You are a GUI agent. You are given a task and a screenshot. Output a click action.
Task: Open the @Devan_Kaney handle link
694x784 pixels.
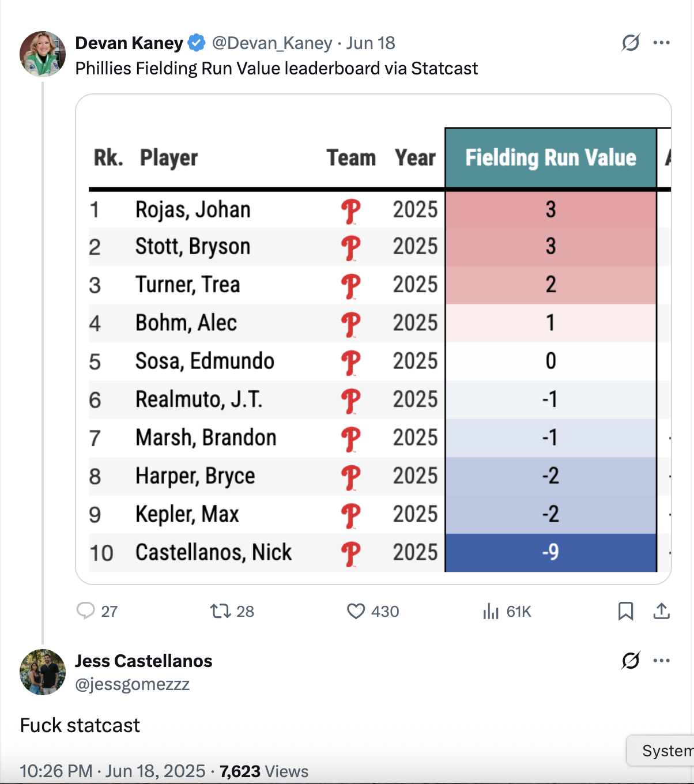click(272, 43)
